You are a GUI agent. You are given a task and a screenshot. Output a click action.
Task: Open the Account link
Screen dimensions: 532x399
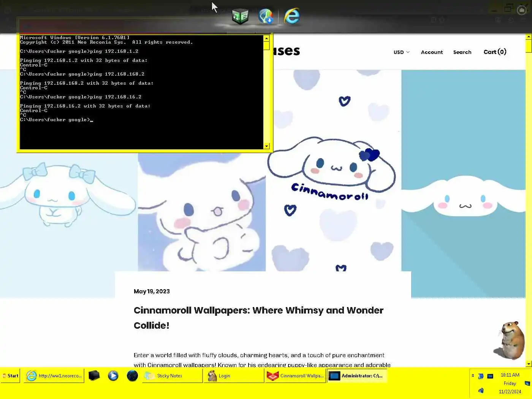click(432, 52)
